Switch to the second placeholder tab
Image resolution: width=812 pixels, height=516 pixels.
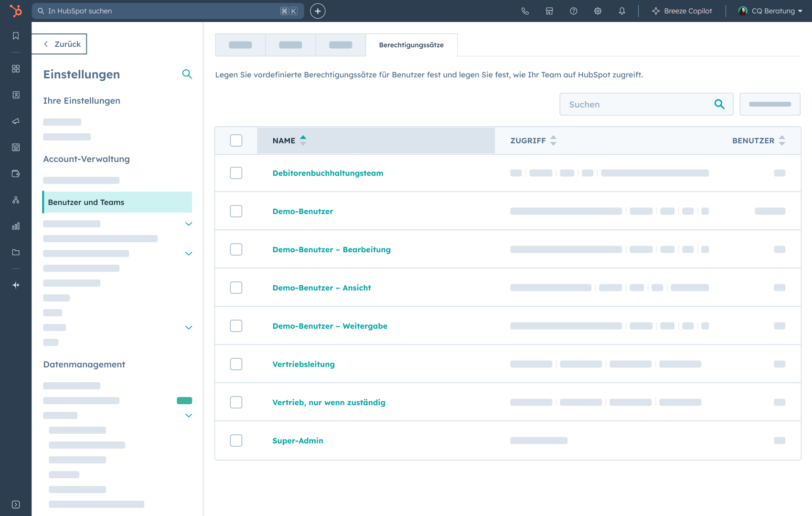click(x=290, y=45)
